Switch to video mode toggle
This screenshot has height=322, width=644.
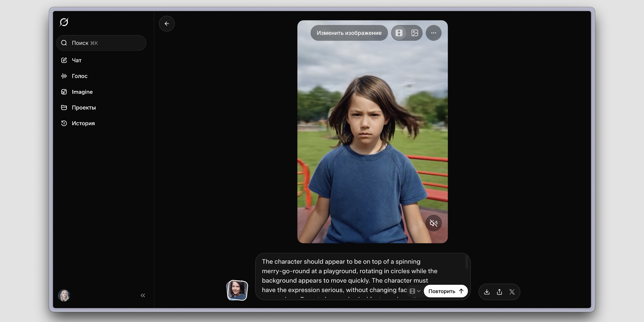coord(399,33)
